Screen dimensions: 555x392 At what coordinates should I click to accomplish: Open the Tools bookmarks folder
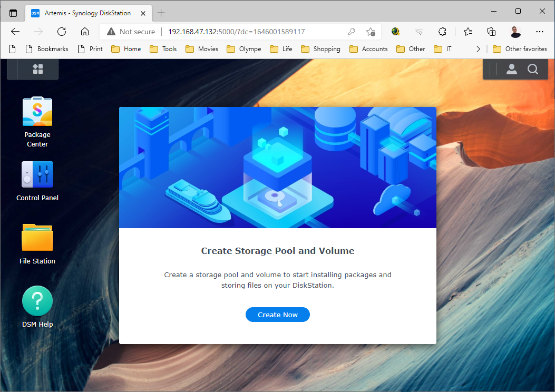[163, 49]
